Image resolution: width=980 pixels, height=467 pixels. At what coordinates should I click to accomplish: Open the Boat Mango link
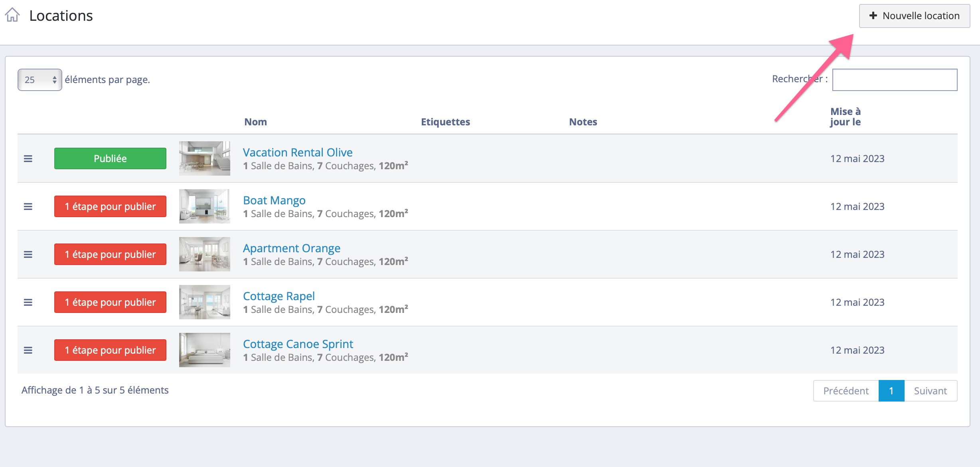click(274, 200)
